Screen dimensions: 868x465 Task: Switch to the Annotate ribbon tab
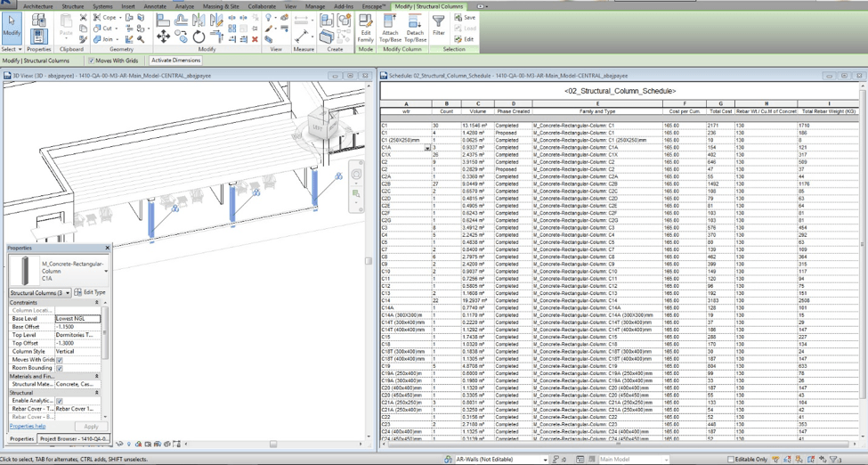pos(154,6)
